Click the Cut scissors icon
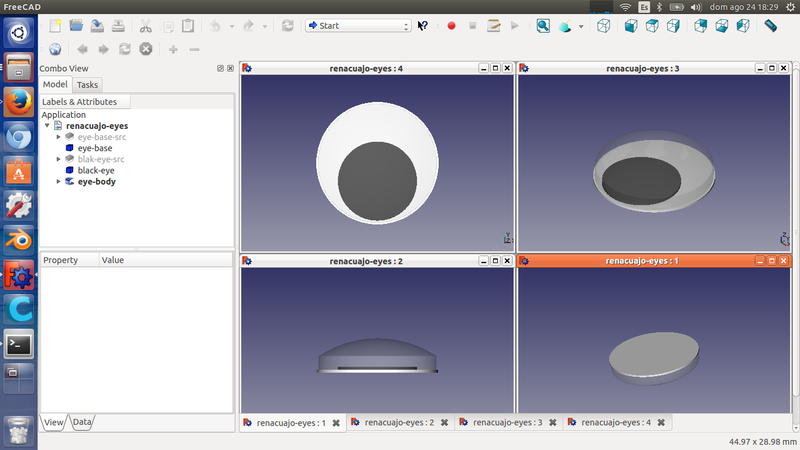The width and height of the screenshot is (800, 450). (145, 26)
